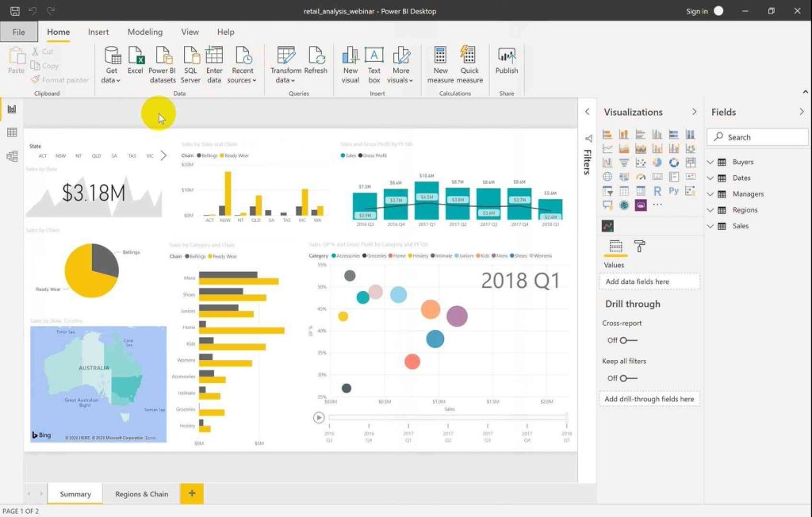Expand the Managers table in Fields
Screen dimensions: 812x517
tap(710, 194)
